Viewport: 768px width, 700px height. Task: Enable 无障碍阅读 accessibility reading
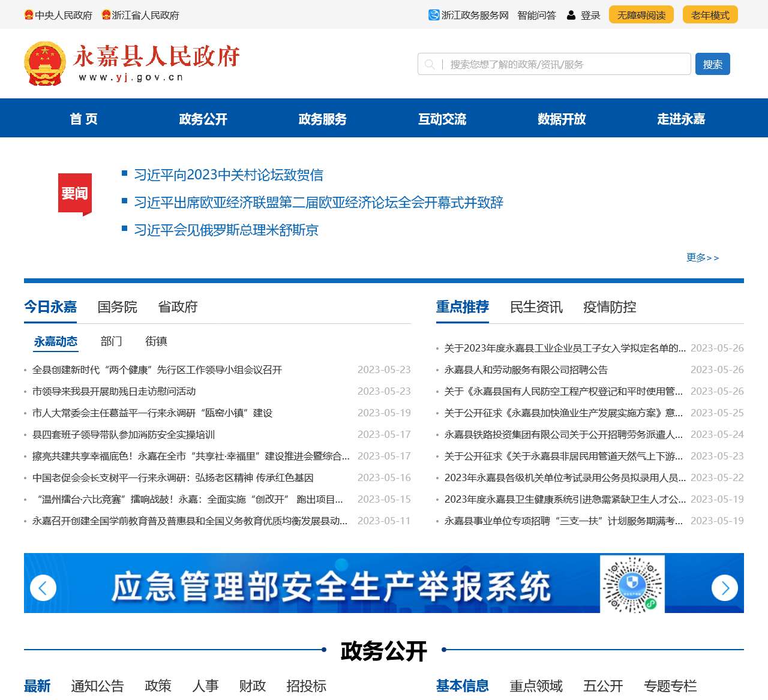point(641,15)
